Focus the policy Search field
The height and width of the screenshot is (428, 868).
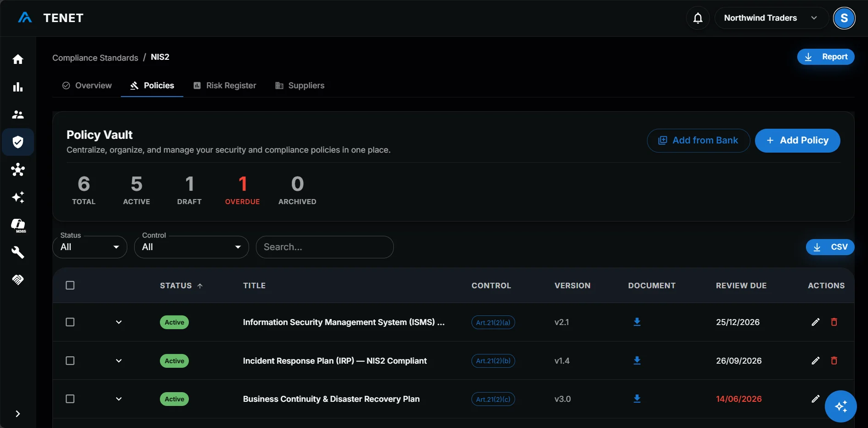tap(325, 247)
